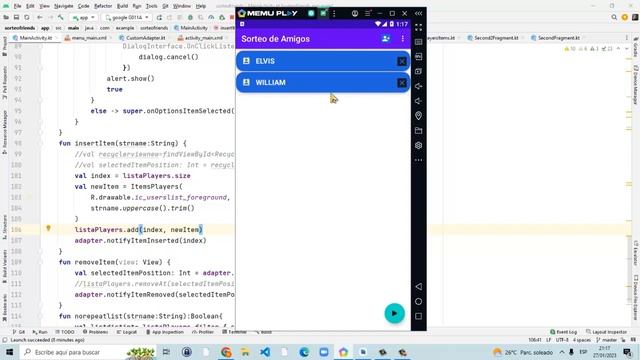Open the Windows Start menu

point(9,352)
